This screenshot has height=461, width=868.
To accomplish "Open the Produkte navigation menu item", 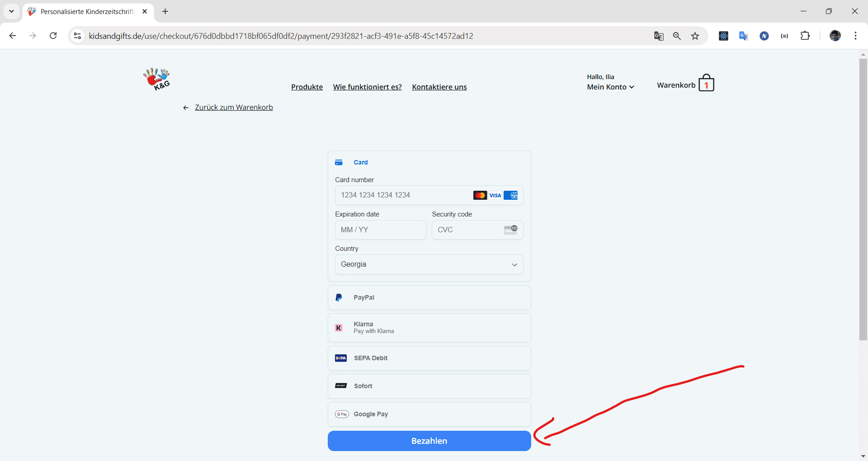I will pyautogui.click(x=307, y=87).
